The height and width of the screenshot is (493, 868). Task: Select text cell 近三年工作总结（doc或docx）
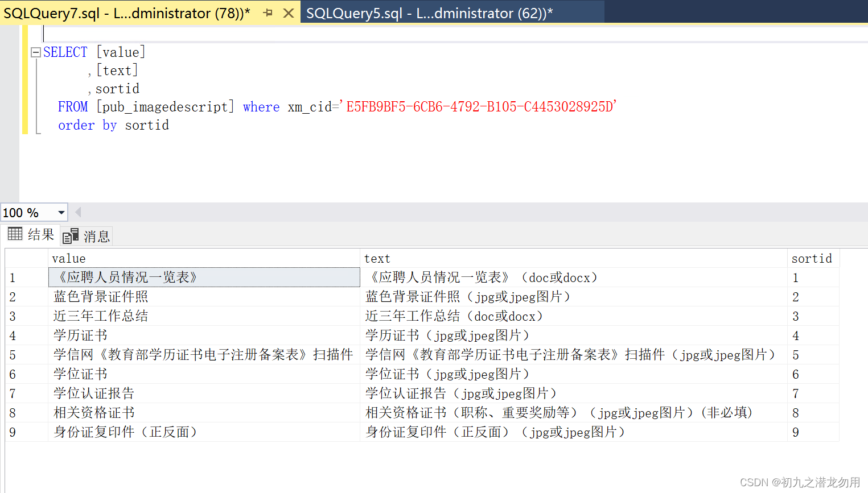pos(574,316)
